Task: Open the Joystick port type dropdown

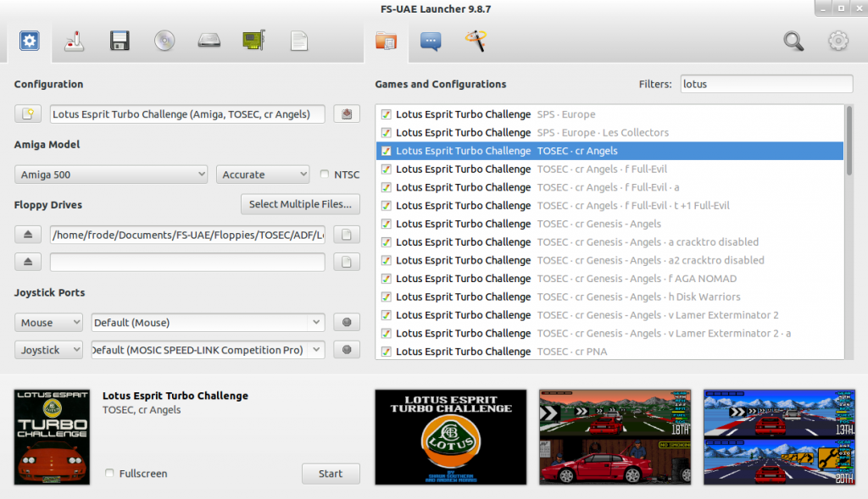Action: pos(48,350)
